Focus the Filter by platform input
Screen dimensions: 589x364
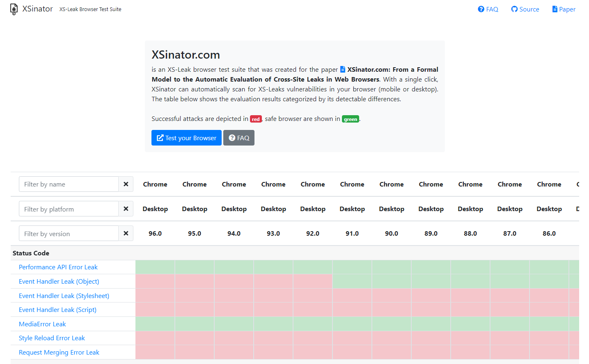tap(69, 209)
